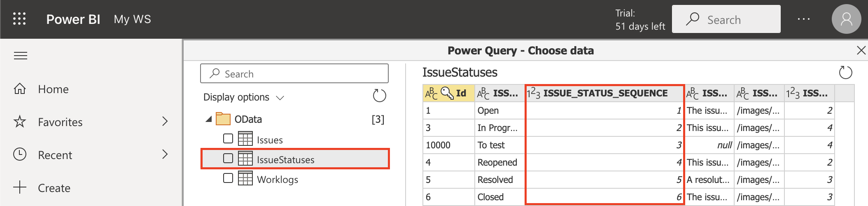
Task: Click the Issues table grid icon
Action: (245, 138)
